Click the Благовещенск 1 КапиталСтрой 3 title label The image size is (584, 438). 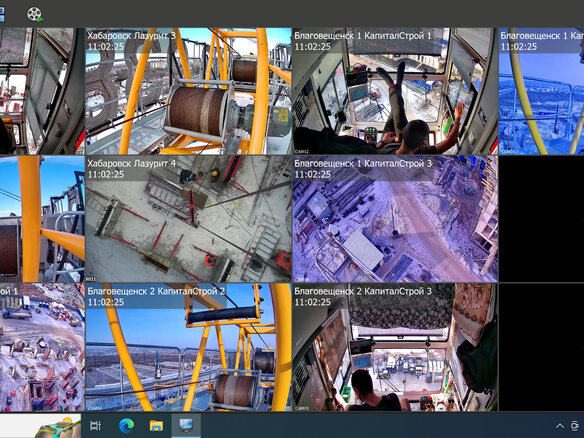pos(363,164)
